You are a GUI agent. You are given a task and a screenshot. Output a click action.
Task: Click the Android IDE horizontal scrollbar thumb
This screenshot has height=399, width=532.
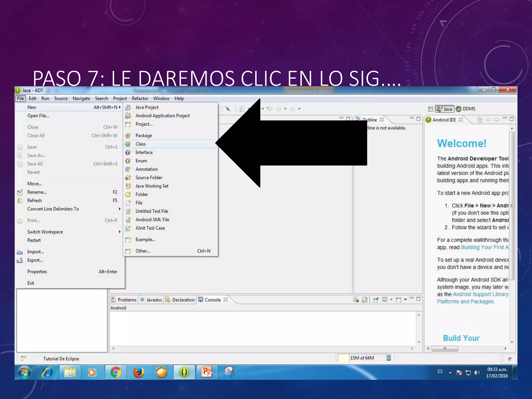(445, 349)
